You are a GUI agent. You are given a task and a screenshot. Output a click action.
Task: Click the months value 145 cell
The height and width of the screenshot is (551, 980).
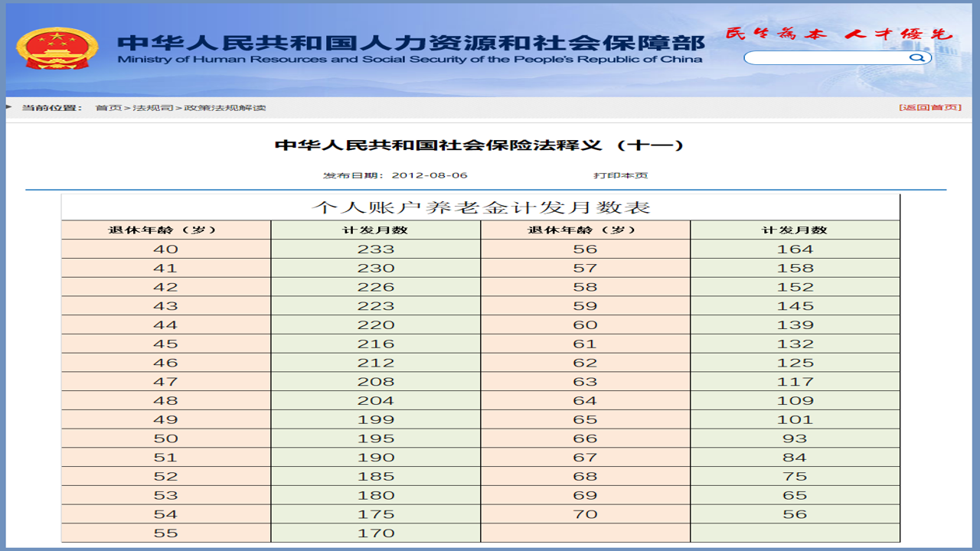[x=795, y=306]
